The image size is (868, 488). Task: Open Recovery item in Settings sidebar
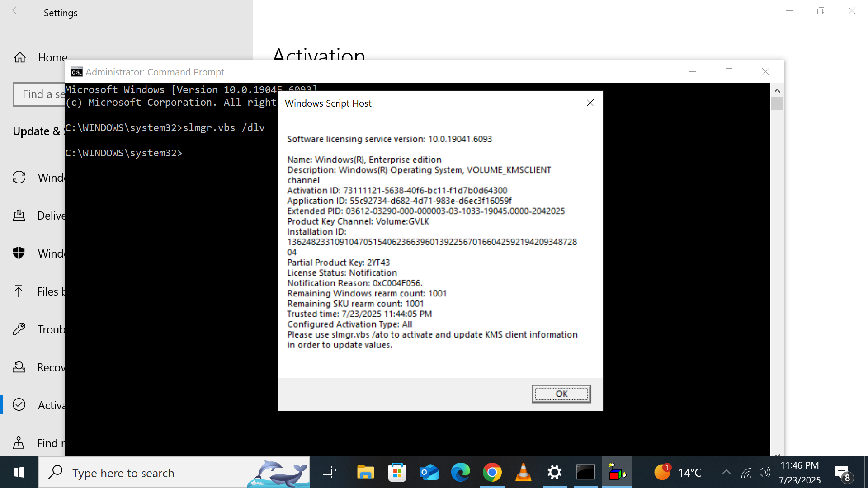click(39, 367)
